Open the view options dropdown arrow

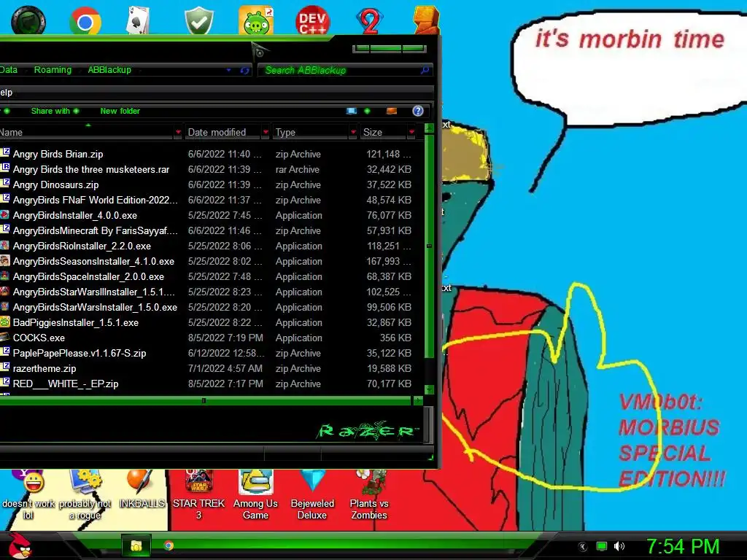pyautogui.click(x=367, y=111)
